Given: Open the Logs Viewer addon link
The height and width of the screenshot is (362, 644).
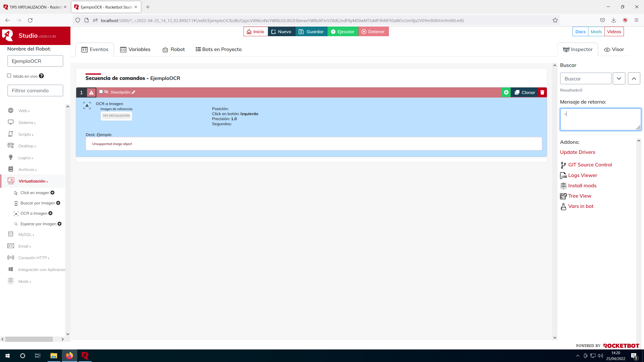Looking at the screenshot, I should click(x=582, y=175).
